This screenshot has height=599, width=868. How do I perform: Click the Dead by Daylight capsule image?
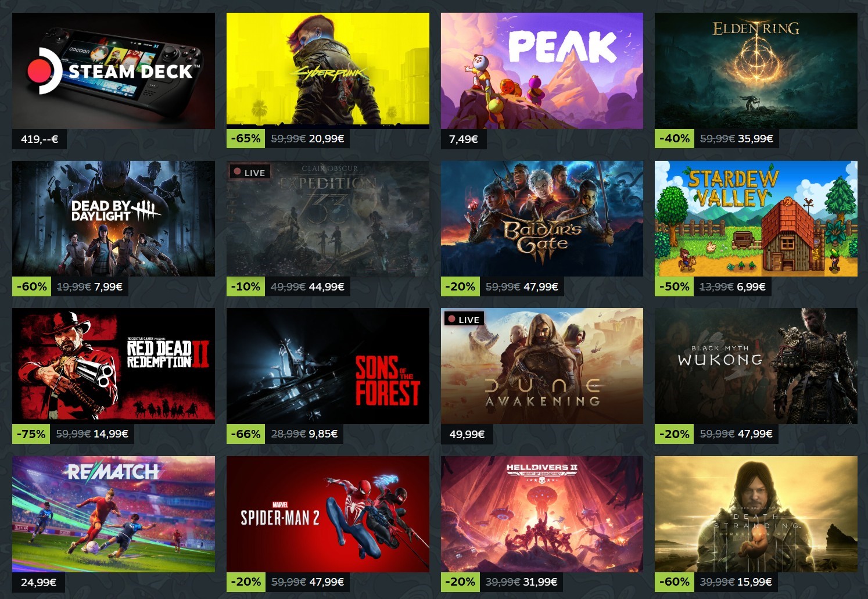point(113,218)
